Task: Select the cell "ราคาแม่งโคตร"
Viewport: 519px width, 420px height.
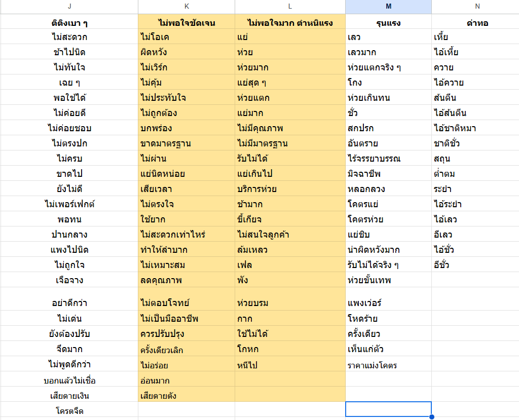Action: [x=388, y=365]
